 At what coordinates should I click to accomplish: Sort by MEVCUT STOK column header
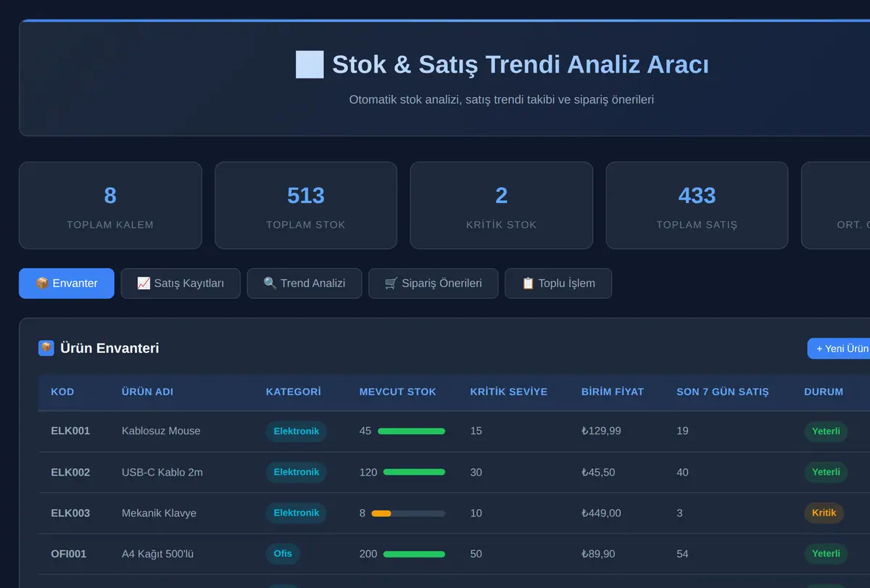tap(398, 392)
